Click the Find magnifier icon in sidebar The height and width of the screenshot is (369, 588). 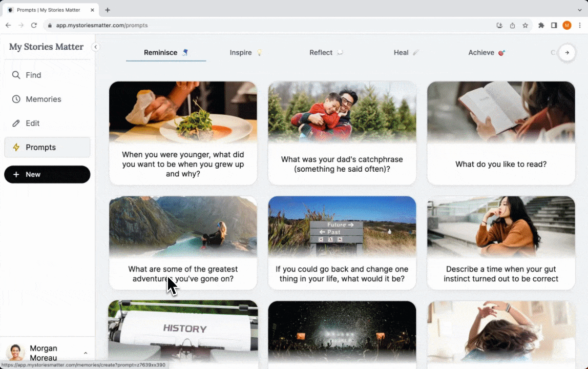[16, 75]
